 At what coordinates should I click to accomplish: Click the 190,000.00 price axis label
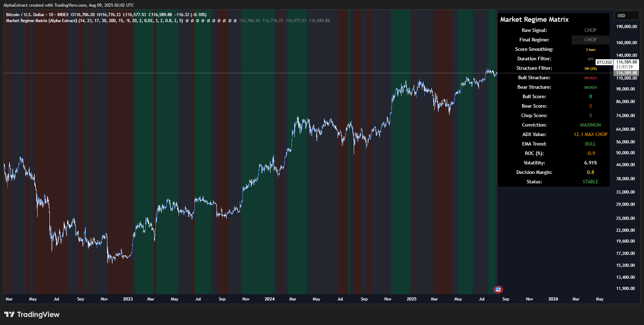pyautogui.click(x=626, y=27)
